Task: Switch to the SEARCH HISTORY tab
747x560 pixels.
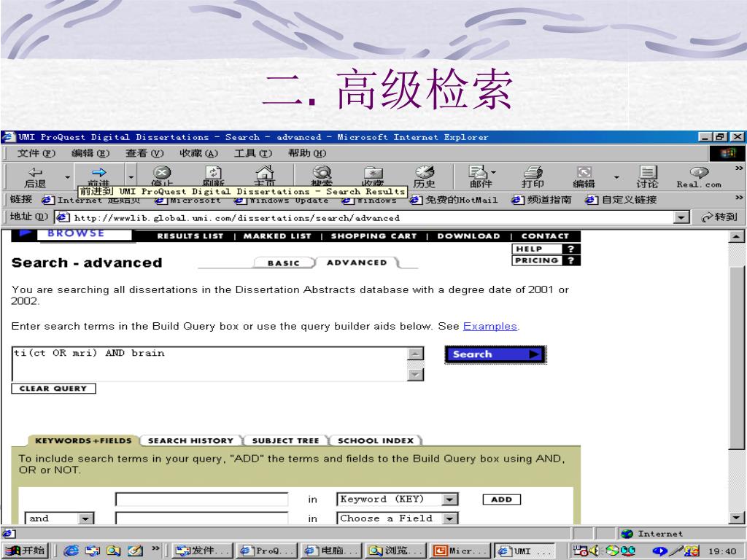Action: click(190, 440)
